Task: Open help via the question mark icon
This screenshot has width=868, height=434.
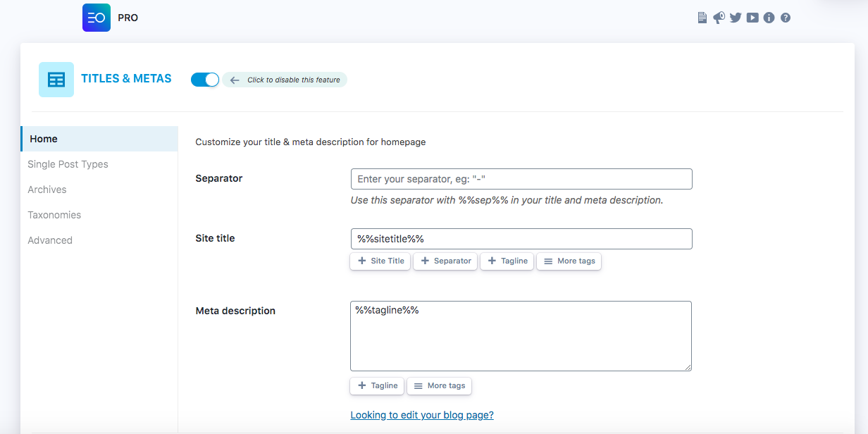Action: click(x=786, y=18)
